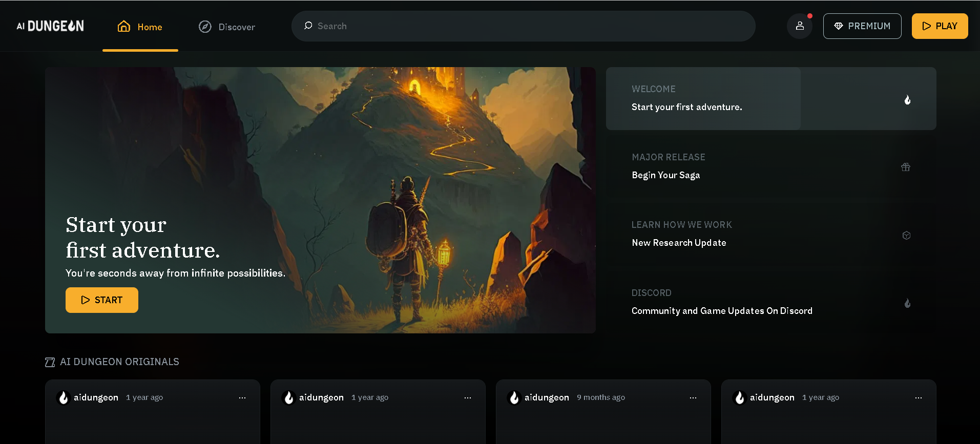The image size is (980, 444).
Task: Click the Home house icon
Action: click(124, 26)
